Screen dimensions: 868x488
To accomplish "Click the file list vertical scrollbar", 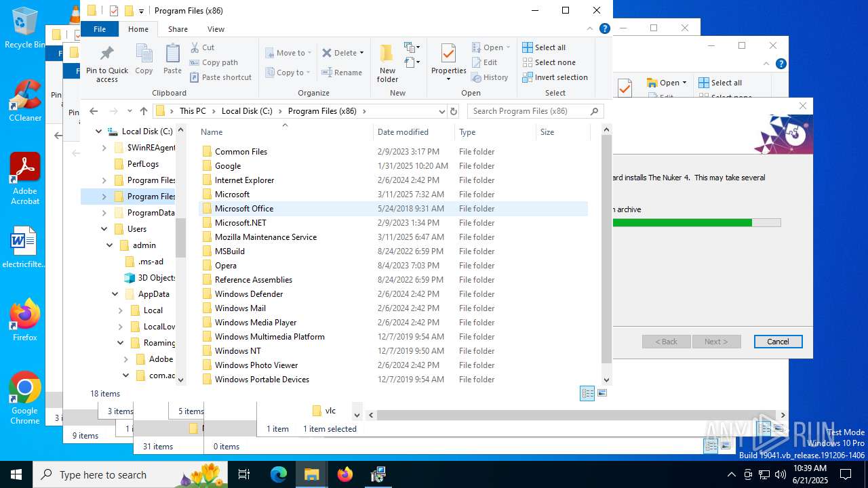I will tap(606, 248).
